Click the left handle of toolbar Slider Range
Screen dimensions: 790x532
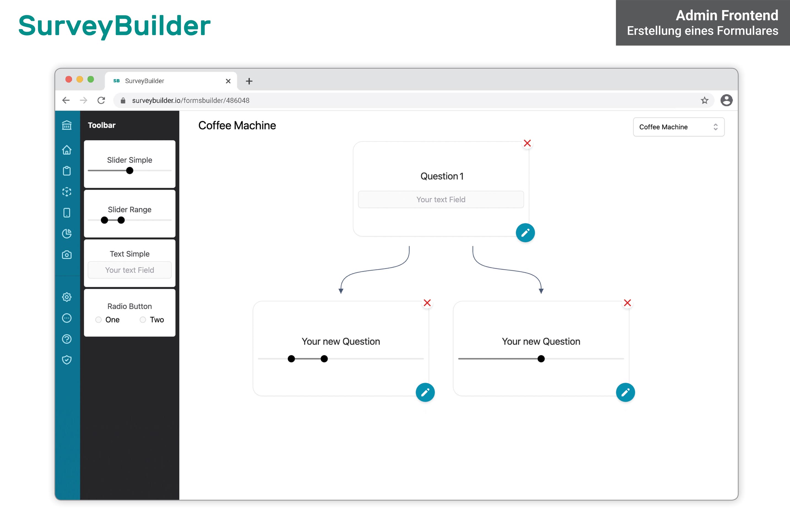105,220
